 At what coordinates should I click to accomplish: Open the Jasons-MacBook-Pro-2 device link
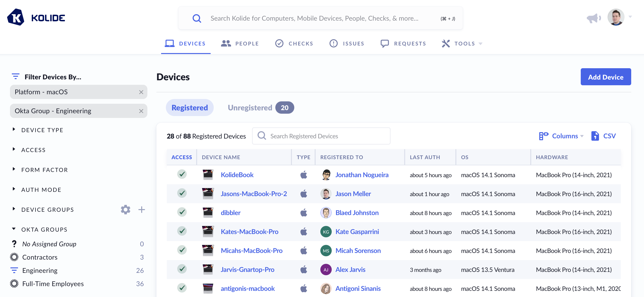point(254,194)
